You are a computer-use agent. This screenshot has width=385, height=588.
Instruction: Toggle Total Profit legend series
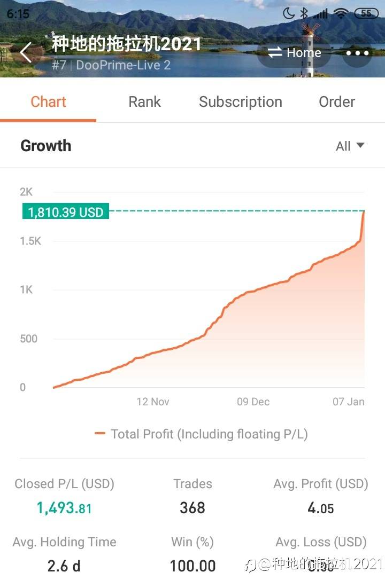tap(202, 434)
